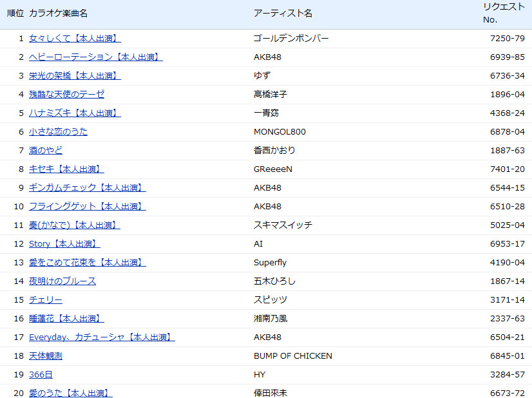Screen dimensions: 532x398
Task: Open ギンガムチェック【本人出演】 link
Action: click(x=88, y=187)
